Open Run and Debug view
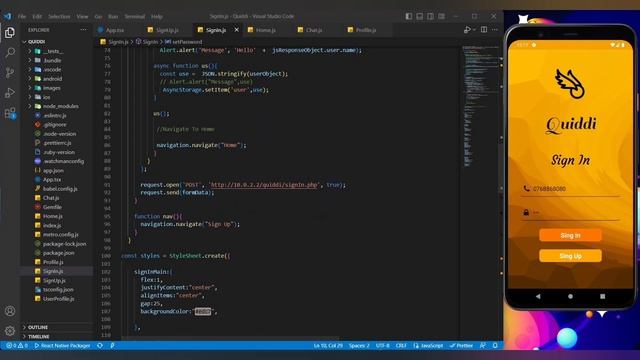 [10, 93]
